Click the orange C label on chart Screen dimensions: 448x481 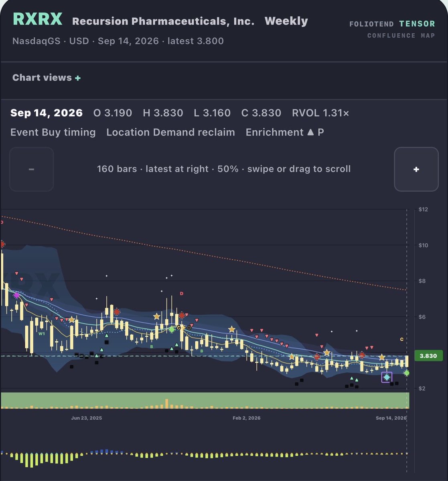pyautogui.click(x=401, y=340)
